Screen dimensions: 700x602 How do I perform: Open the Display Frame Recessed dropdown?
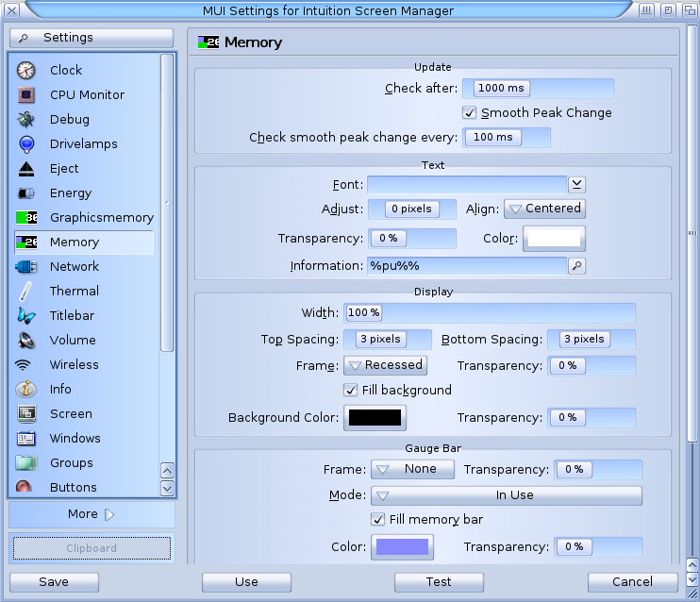point(385,365)
